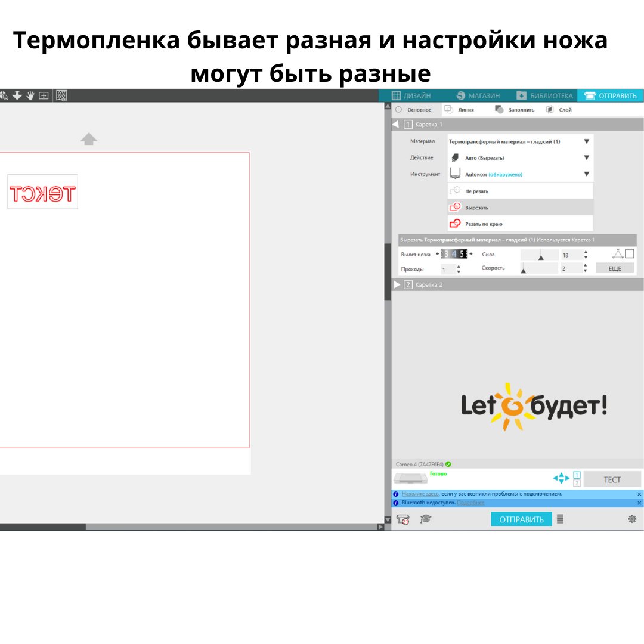Toggle the line segment overcut triangle icon

click(618, 254)
